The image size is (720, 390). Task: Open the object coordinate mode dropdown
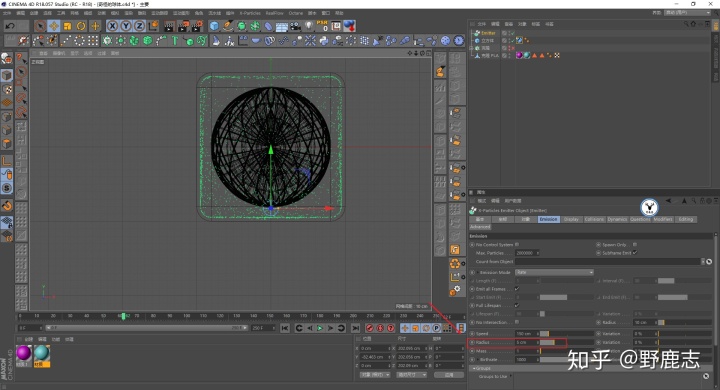tap(375, 375)
